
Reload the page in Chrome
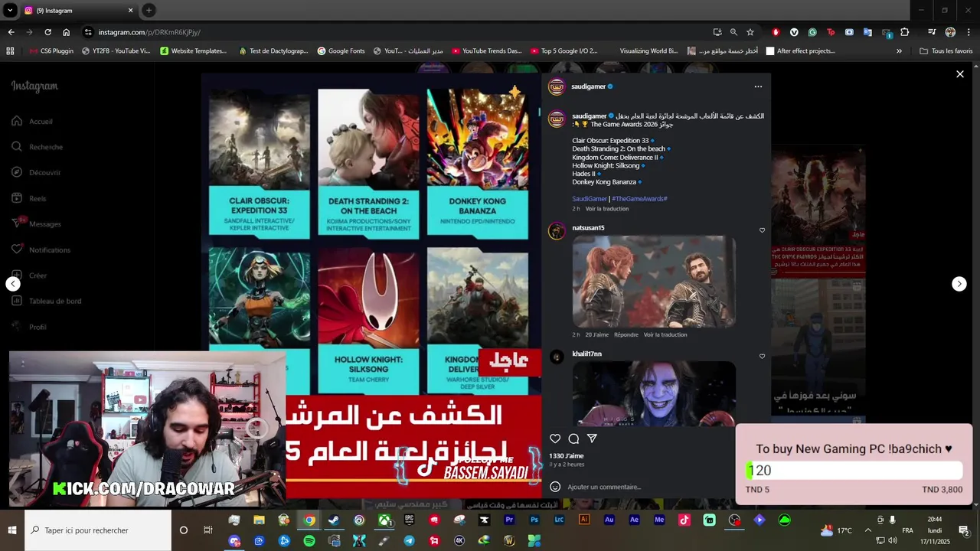(x=47, y=32)
